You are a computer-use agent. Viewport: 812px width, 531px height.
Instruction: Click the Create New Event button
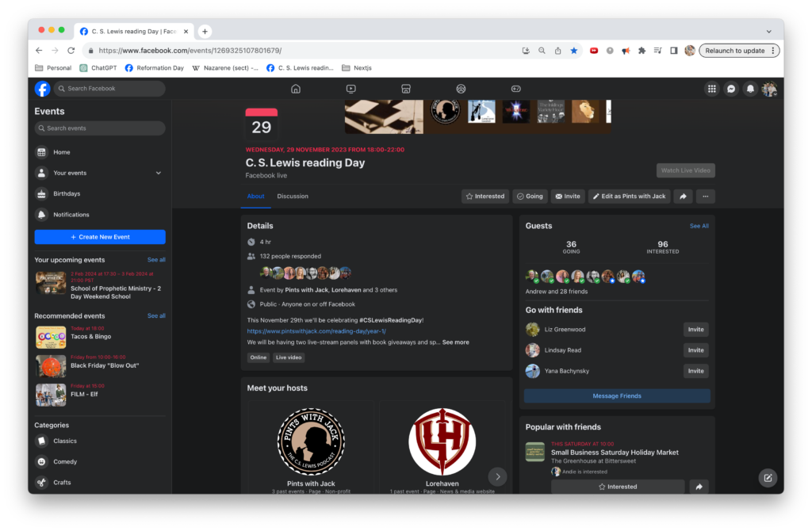(x=100, y=237)
